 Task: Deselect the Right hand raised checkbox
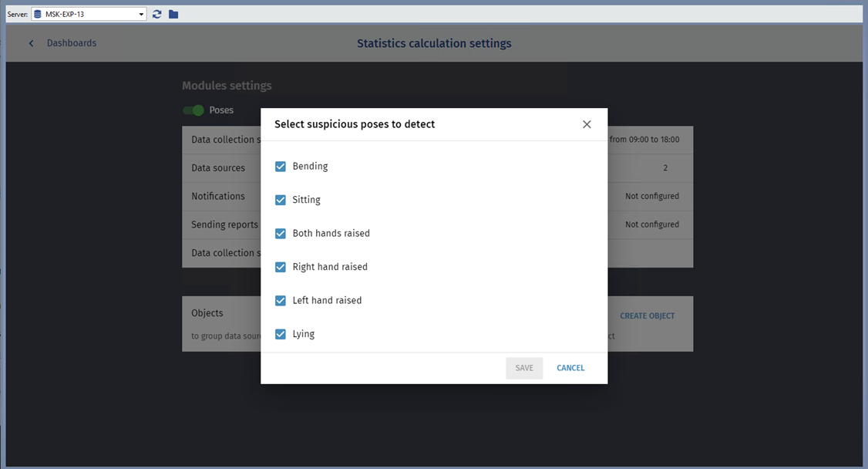[x=281, y=267]
